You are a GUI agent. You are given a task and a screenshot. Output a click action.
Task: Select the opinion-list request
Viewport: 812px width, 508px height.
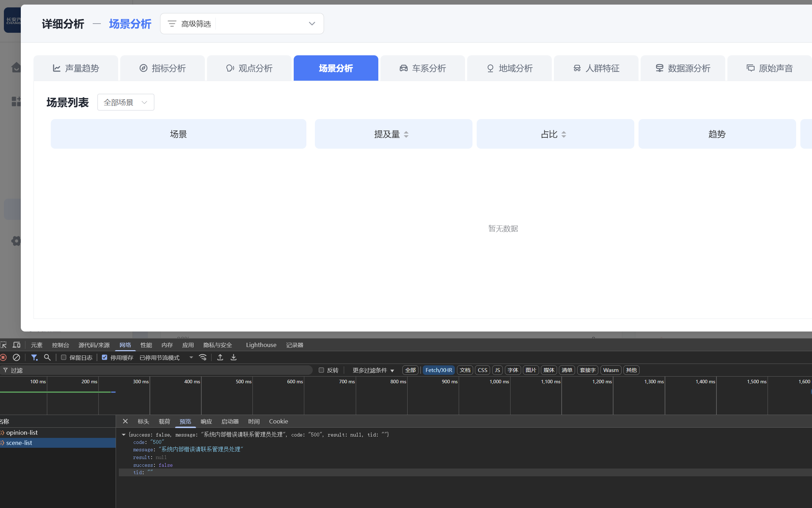(x=22, y=433)
